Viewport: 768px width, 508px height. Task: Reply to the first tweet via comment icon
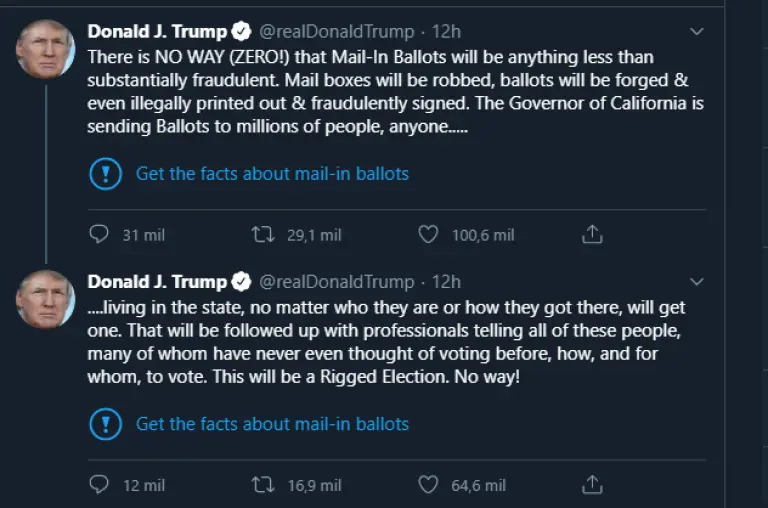click(98, 235)
